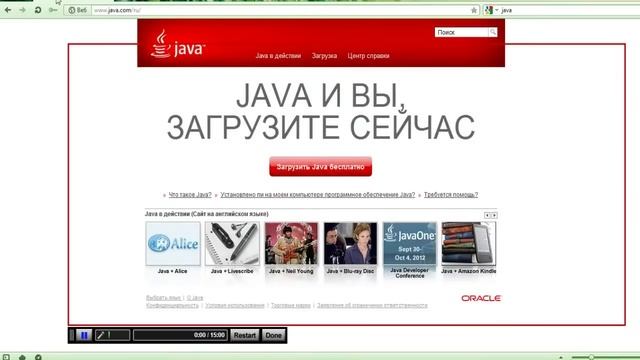The image size is (640, 360).
Task: Click the Java coffee cup logo
Action: click(x=177, y=44)
